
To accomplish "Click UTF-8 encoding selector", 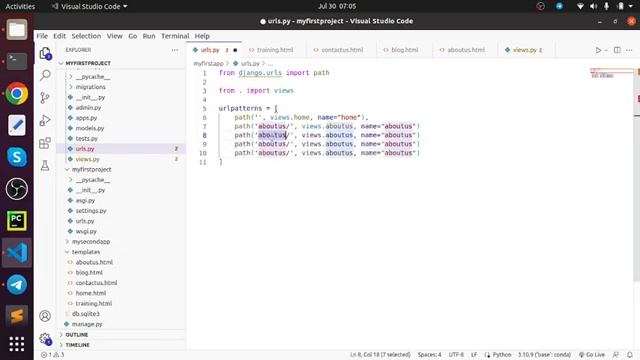I will tap(456, 355).
